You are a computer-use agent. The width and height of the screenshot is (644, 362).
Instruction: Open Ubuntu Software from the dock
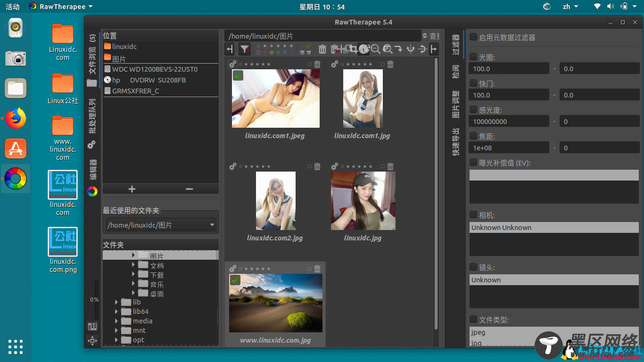pyautogui.click(x=16, y=148)
